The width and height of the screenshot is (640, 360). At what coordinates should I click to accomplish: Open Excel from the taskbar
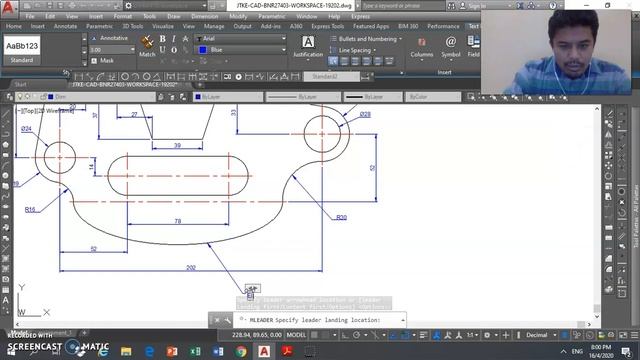[195, 351]
